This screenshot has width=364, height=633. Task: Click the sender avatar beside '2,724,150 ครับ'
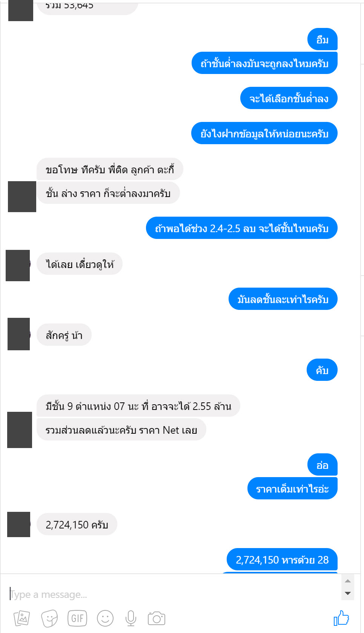[19, 524]
